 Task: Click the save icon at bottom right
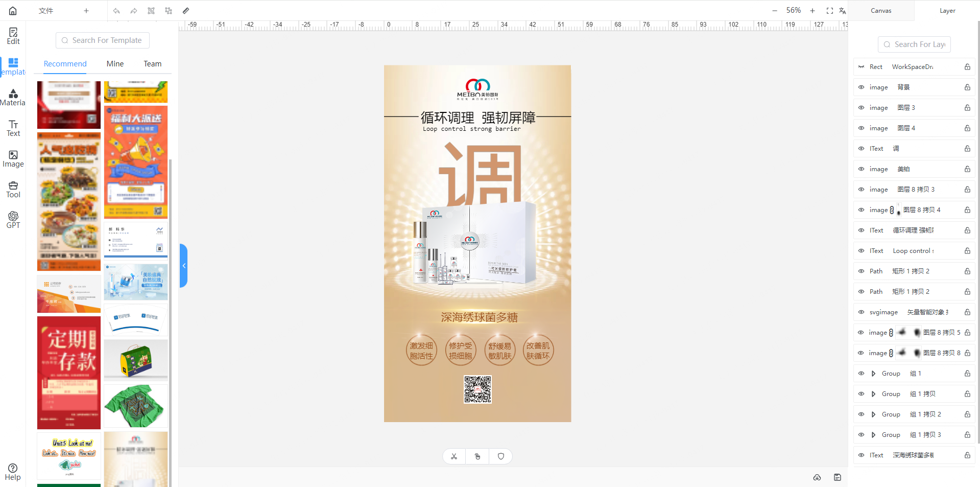(838, 477)
